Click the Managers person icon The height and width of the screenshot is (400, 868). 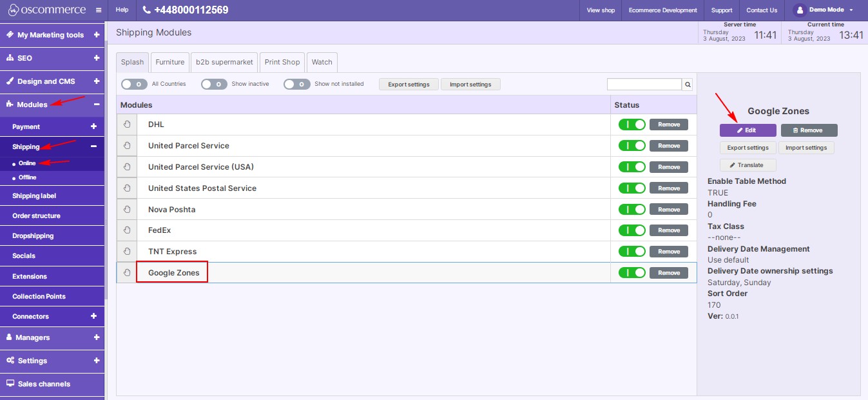pos(10,337)
